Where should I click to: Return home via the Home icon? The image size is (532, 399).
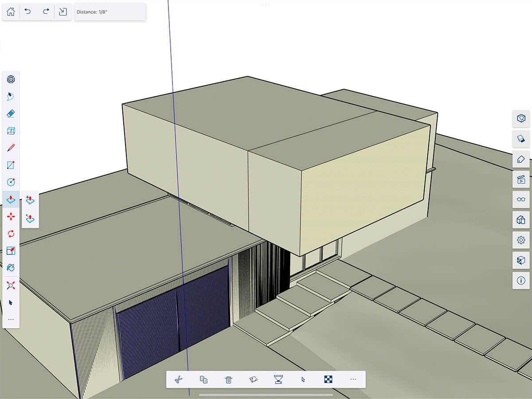pyautogui.click(x=11, y=12)
